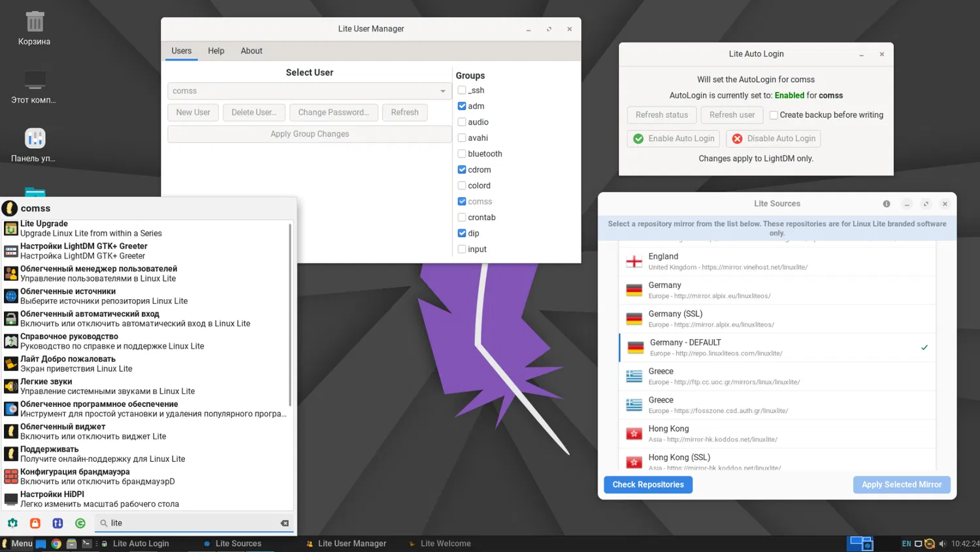
Task: Click Apply Group Changes button
Action: click(310, 134)
